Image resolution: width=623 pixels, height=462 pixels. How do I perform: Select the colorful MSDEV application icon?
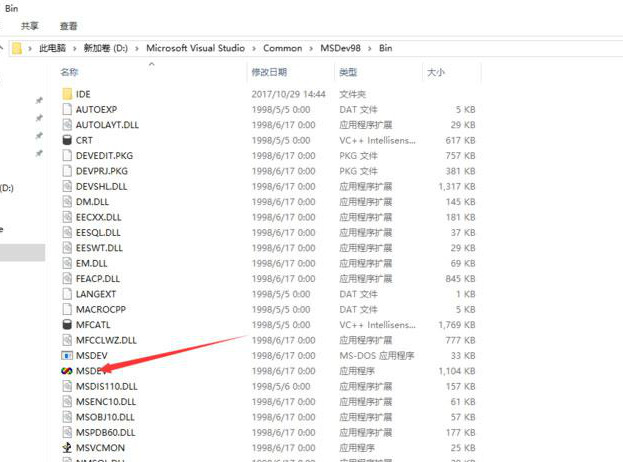tap(67, 371)
